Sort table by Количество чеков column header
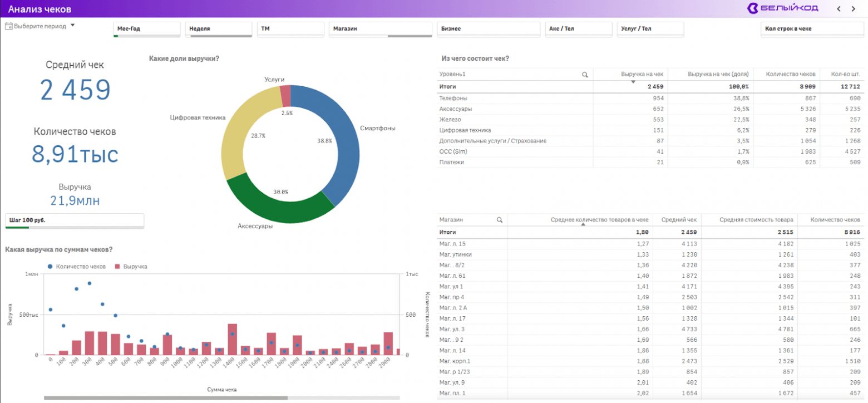Viewport: 868px width, 403px height. tap(790, 74)
